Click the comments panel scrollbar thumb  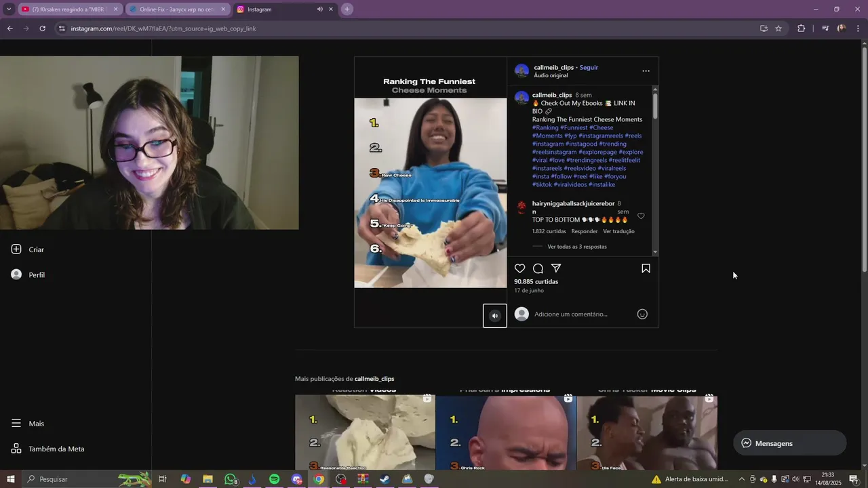coord(655,106)
